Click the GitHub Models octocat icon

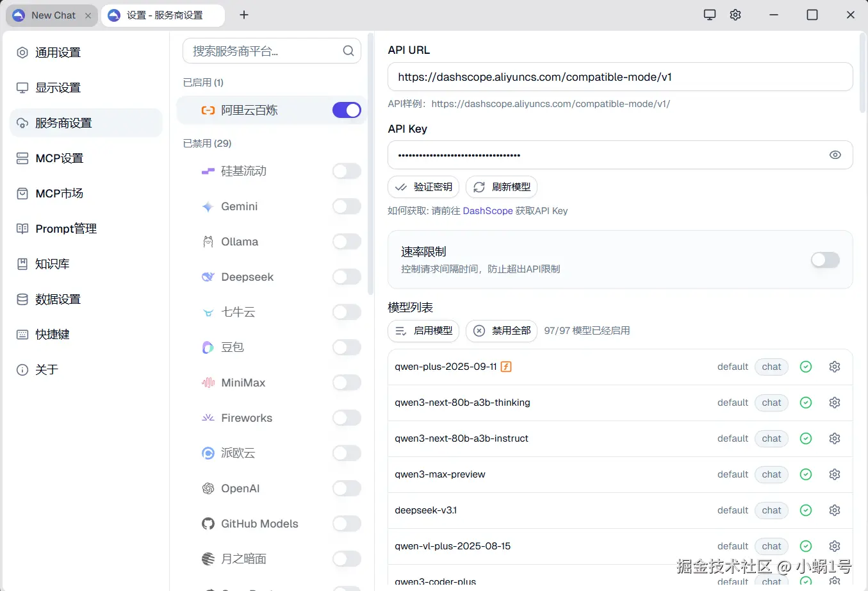[208, 524]
